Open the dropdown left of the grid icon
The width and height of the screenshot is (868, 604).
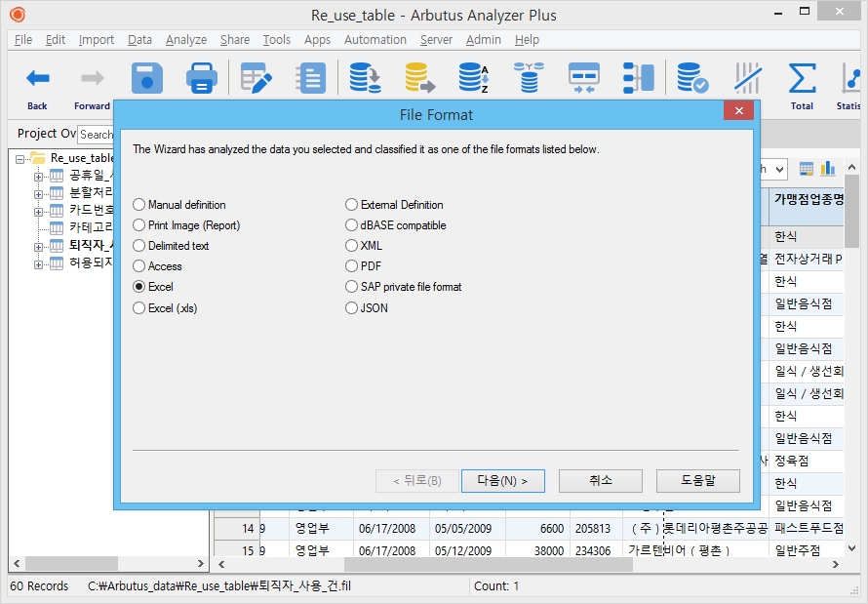[779, 170]
